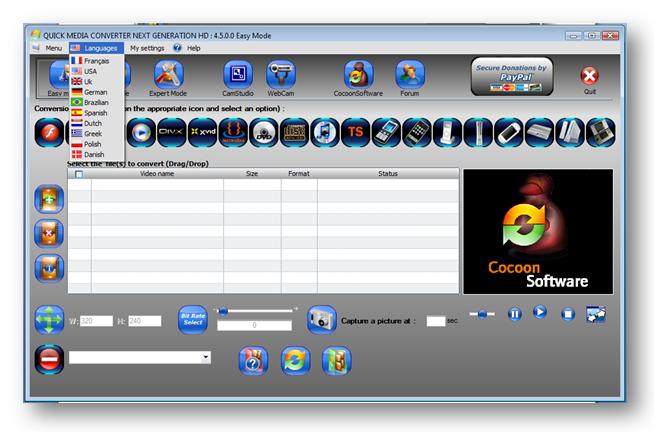Select the DVD format icon

(264, 133)
